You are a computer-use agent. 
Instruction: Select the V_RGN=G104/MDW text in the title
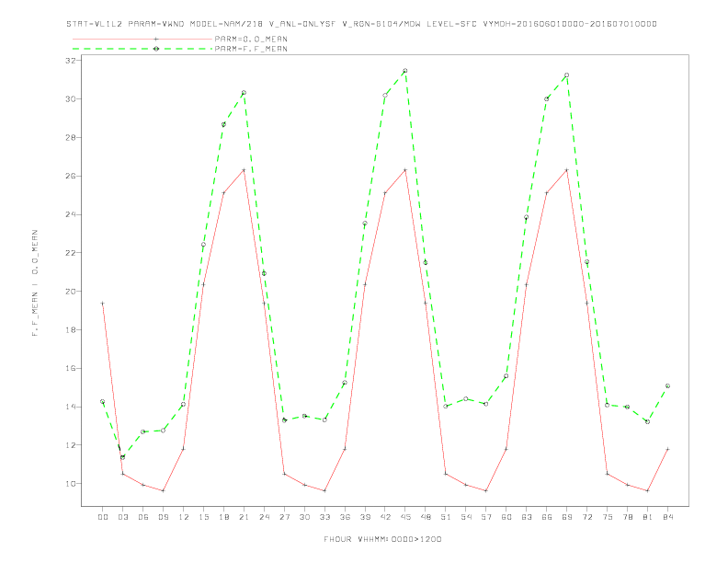[381, 24]
